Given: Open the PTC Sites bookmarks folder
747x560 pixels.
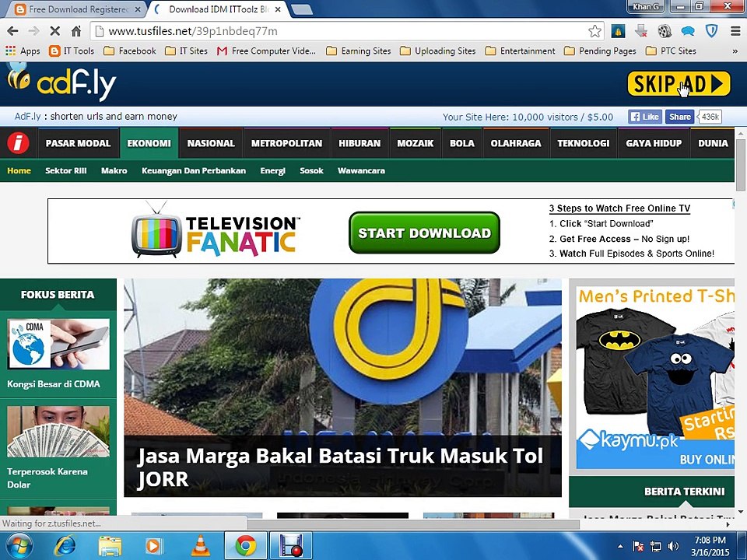Looking at the screenshot, I should [671, 51].
